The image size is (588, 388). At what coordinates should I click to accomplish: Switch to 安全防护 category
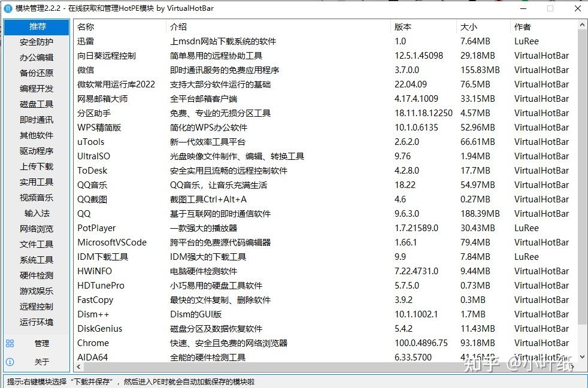[x=37, y=42]
